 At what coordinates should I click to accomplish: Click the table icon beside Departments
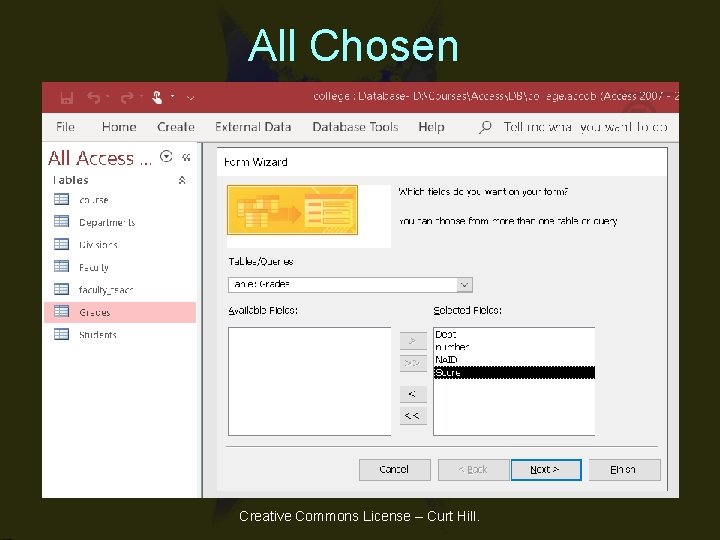62,221
